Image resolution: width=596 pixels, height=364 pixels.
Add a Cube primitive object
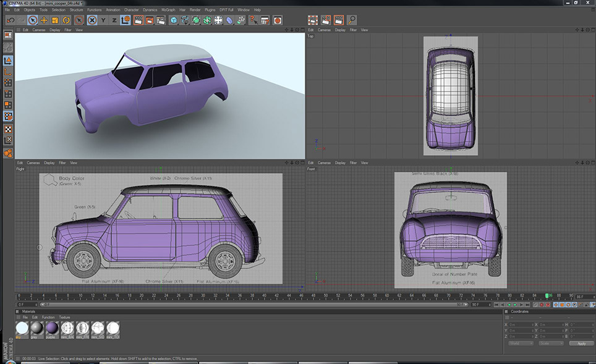point(174,20)
